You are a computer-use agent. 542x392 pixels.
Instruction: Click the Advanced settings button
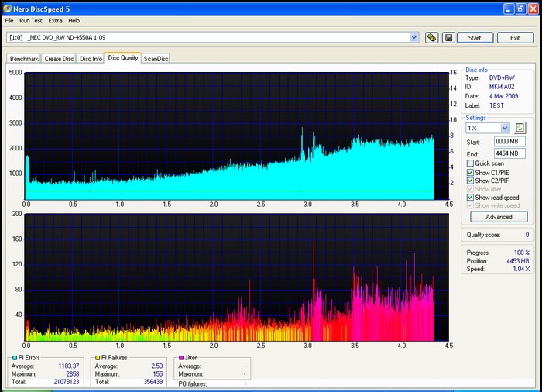[499, 217]
